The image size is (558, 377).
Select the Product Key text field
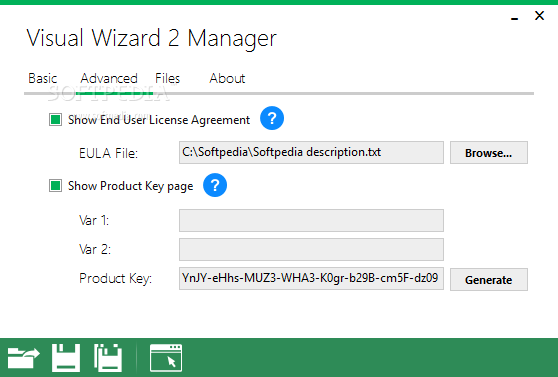(x=311, y=278)
